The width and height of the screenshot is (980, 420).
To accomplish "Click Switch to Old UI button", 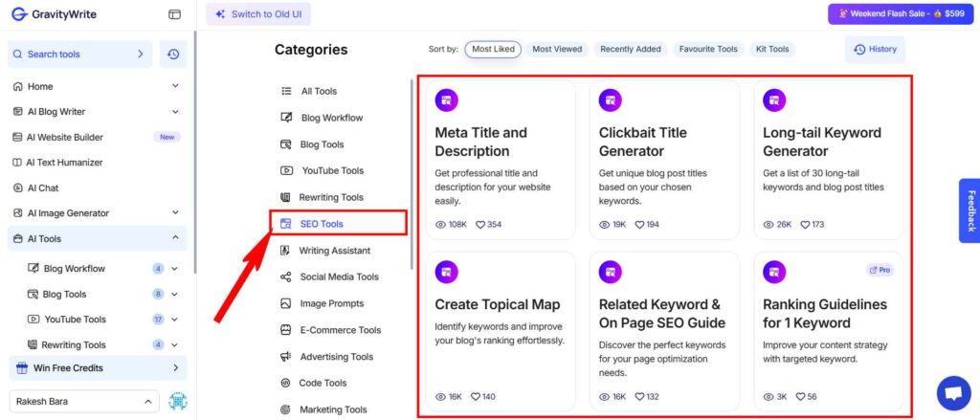I will [258, 13].
